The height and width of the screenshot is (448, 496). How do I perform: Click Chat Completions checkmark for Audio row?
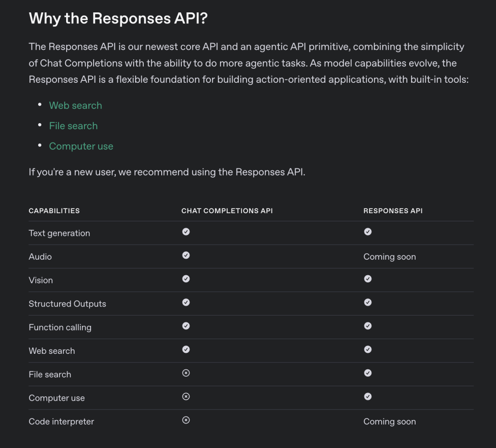(x=186, y=255)
